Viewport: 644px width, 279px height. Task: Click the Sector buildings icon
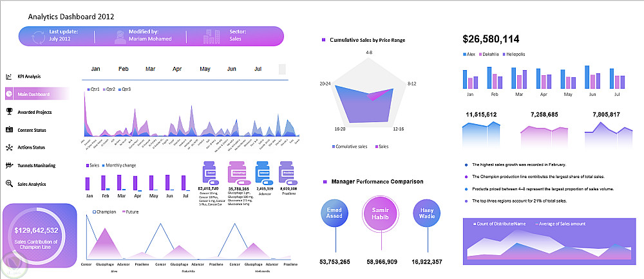click(211, 37)
